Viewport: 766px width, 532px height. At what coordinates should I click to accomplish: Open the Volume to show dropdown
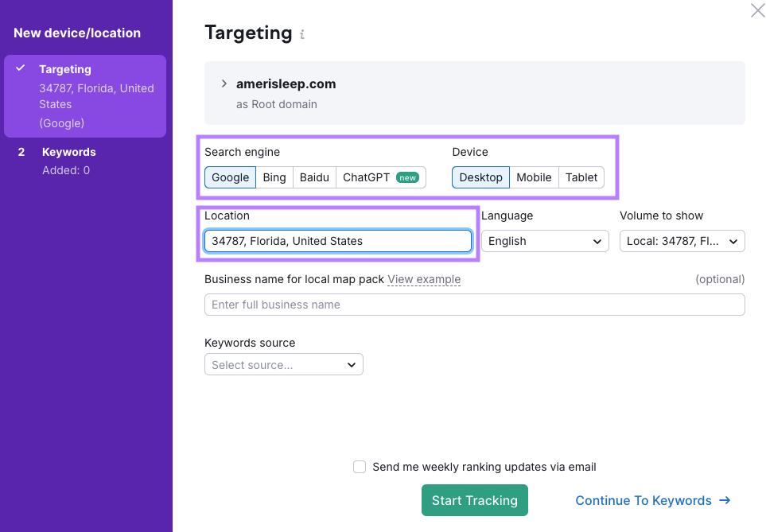pos(682,240)
